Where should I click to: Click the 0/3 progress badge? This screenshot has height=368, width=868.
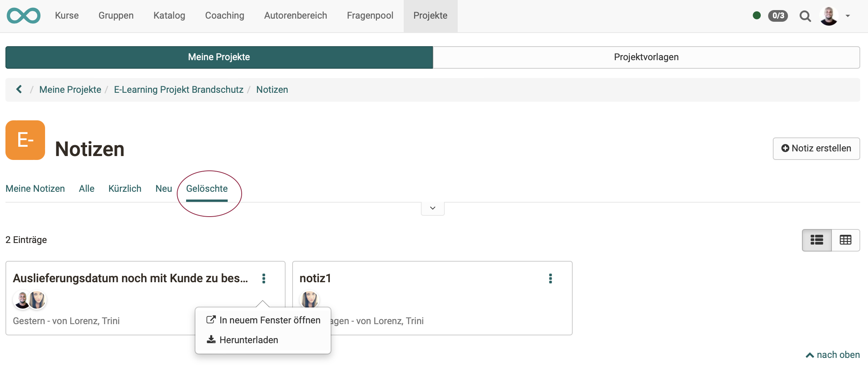(778, 16)
